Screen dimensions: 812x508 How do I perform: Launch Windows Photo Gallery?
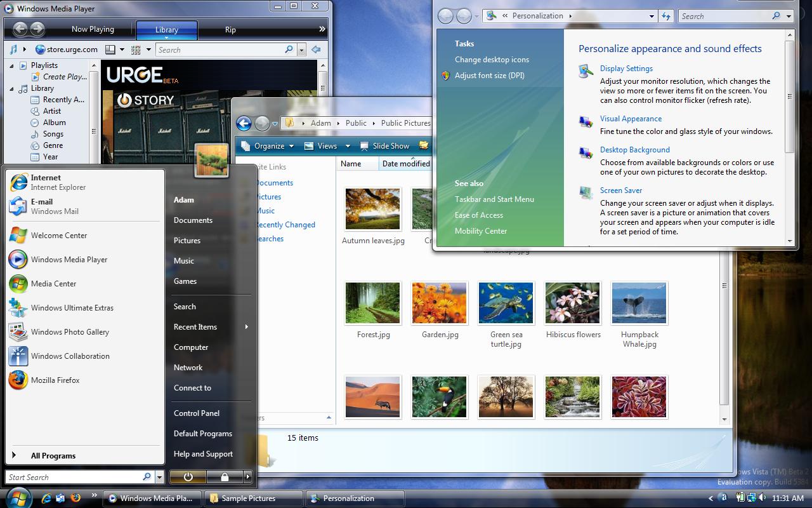85,332
